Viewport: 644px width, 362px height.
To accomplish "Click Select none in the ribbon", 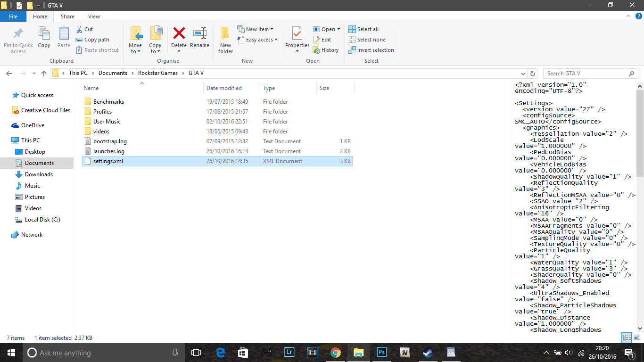I will pos(367,40).
